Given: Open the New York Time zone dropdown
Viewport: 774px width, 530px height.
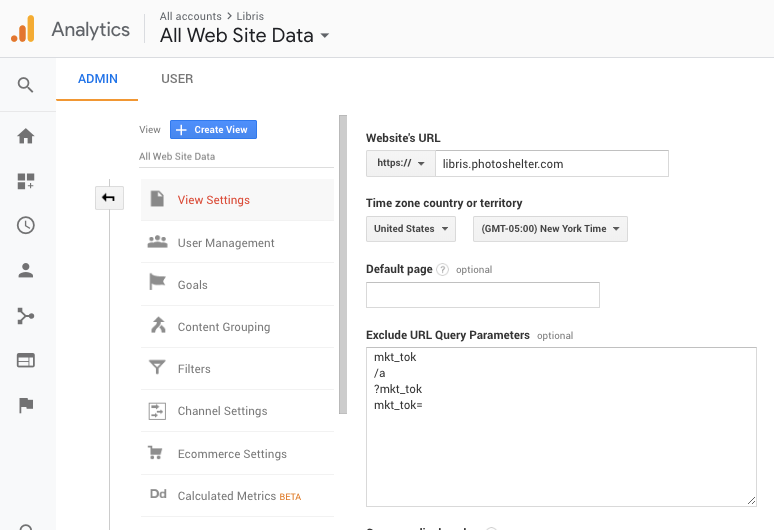Looking at the screenshot, I should 550,229.
